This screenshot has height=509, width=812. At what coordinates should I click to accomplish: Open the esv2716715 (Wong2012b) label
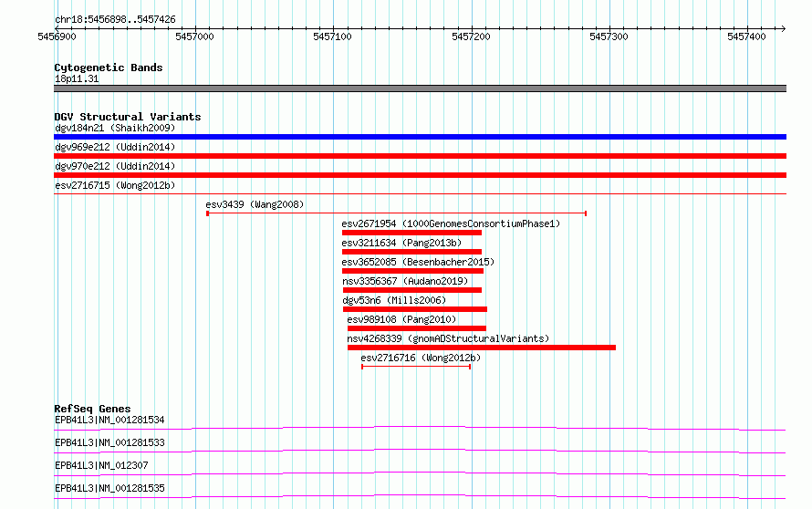(115, 185)
